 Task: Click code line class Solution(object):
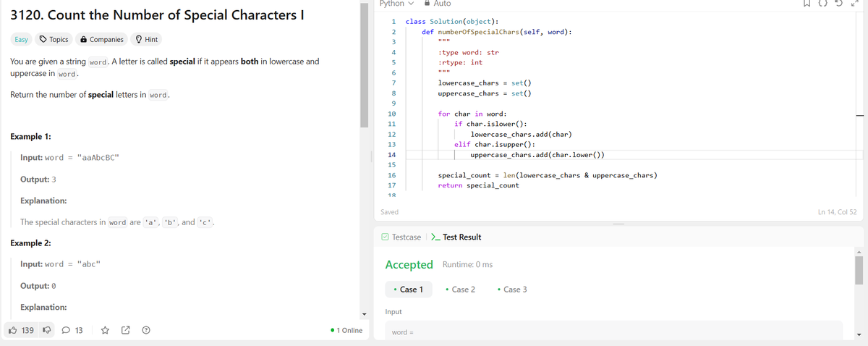(x=451, y=22)
